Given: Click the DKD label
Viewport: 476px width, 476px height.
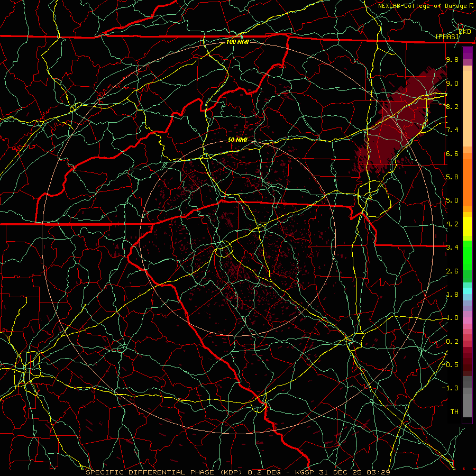Looking at the screenshot, I should [465, 32].
